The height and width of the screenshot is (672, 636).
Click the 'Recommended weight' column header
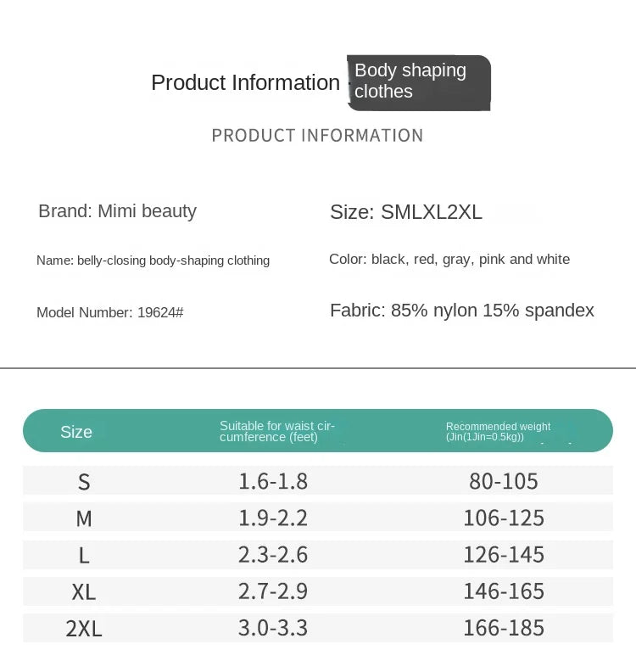[x=498, y=431]
